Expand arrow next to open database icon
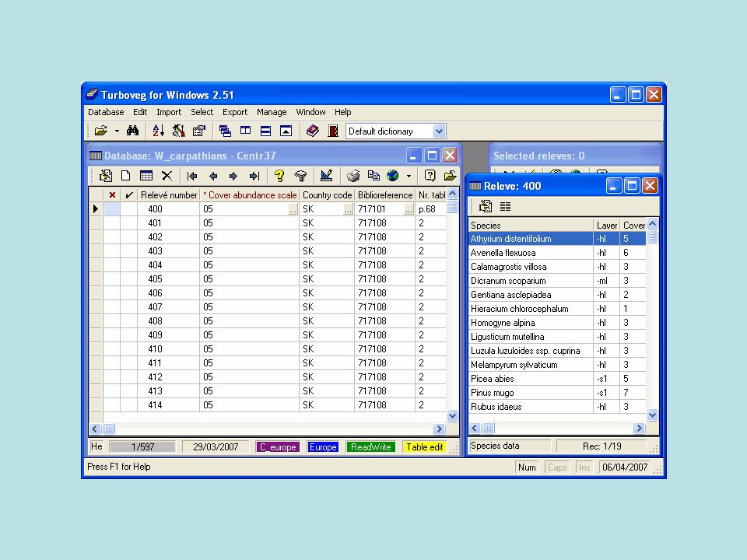This screenshot has width=747, height=560. pyautogui.click(x=117, y=131)
